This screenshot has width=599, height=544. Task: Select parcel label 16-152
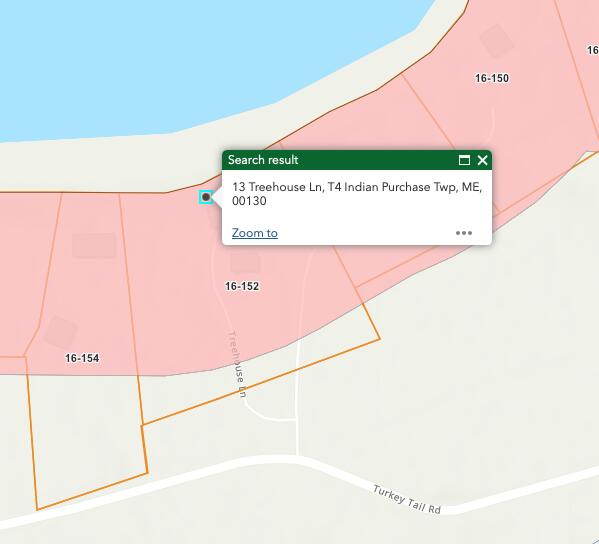(242, 286)
